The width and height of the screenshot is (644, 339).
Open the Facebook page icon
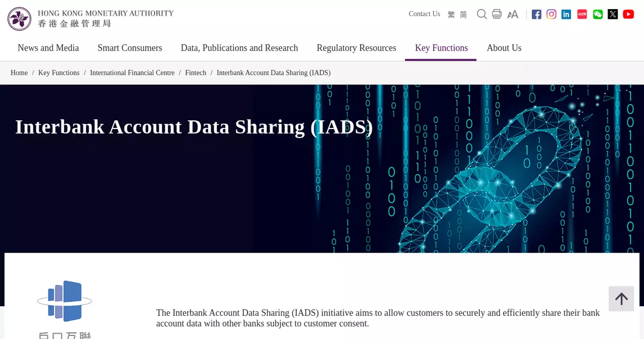(x=537, y=15)
